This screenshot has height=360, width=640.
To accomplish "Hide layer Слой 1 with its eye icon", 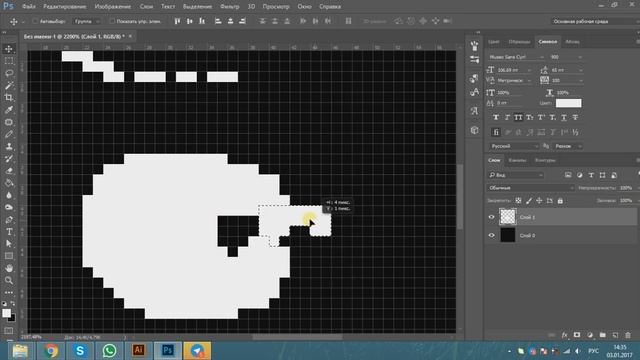I will pos(491,217).
